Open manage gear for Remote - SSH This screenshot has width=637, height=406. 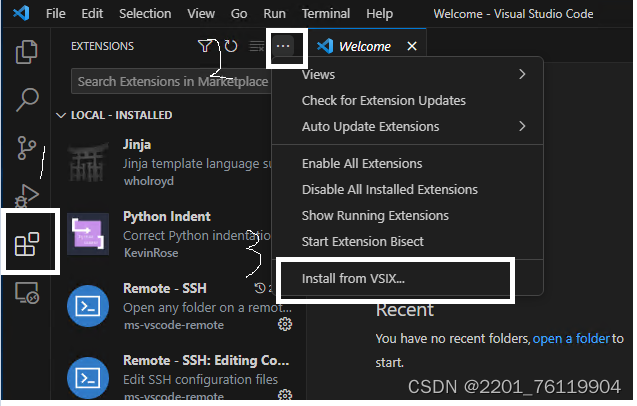click(x=285, y=324)
